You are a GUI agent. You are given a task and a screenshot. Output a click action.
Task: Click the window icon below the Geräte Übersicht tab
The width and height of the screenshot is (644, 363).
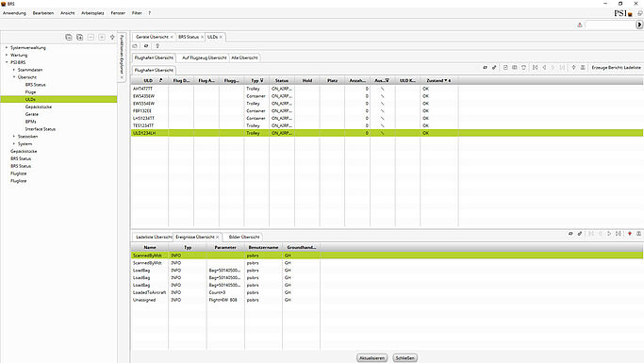coord(135,46)
